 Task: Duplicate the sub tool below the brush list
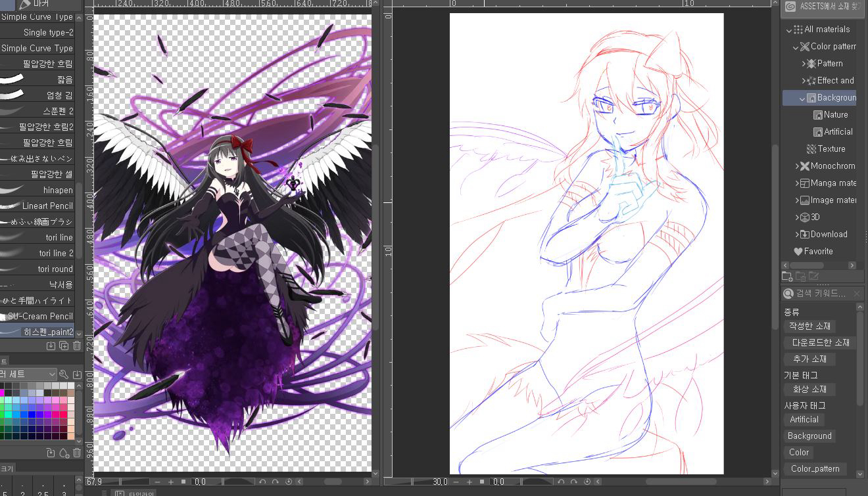click(x=64, y=346)
